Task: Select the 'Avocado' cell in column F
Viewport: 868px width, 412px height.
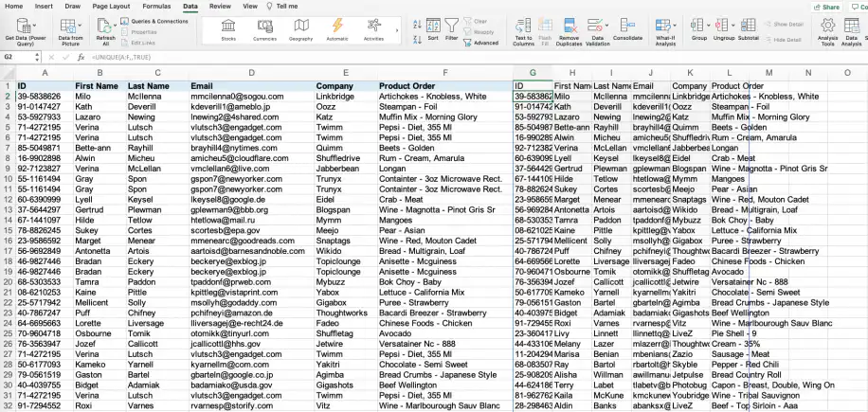Action: tap(445, 333)
